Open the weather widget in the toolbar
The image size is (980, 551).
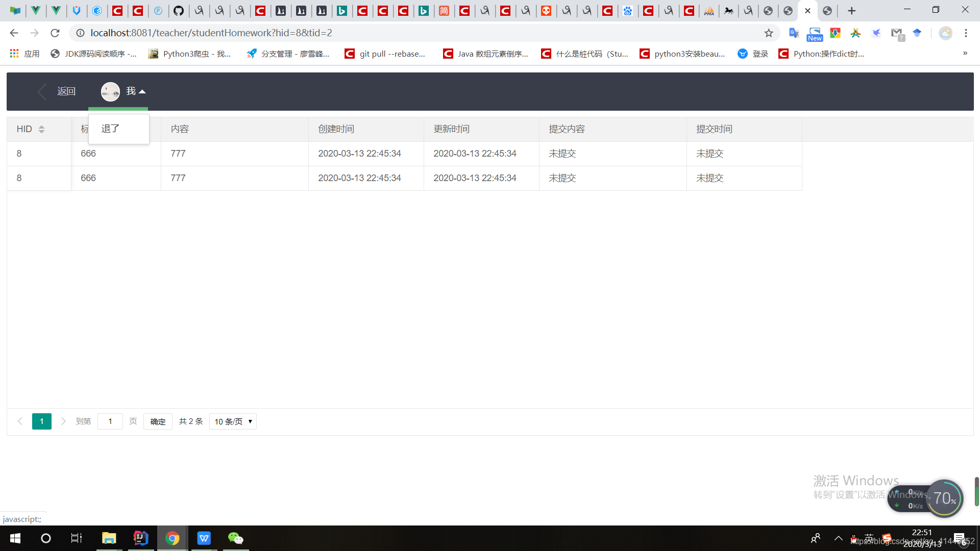(945, 33)
